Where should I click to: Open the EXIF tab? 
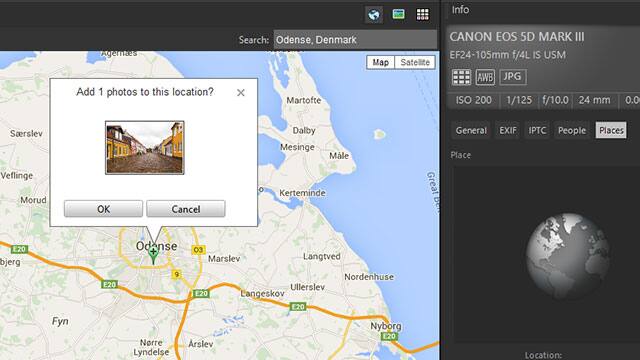508,130
